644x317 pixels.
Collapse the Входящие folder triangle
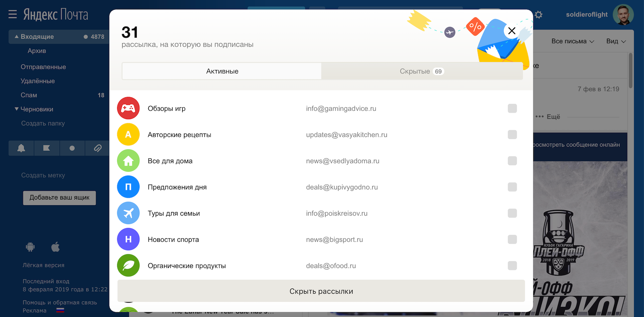[x=17, y=37]
